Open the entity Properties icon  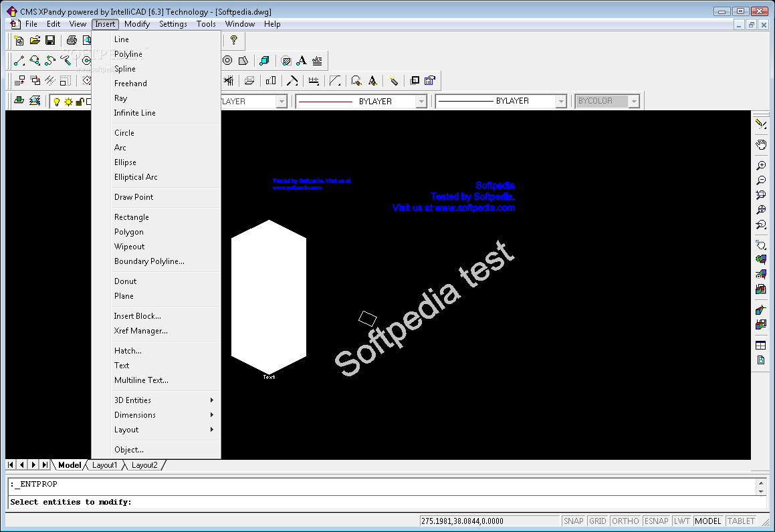[429, 80]
